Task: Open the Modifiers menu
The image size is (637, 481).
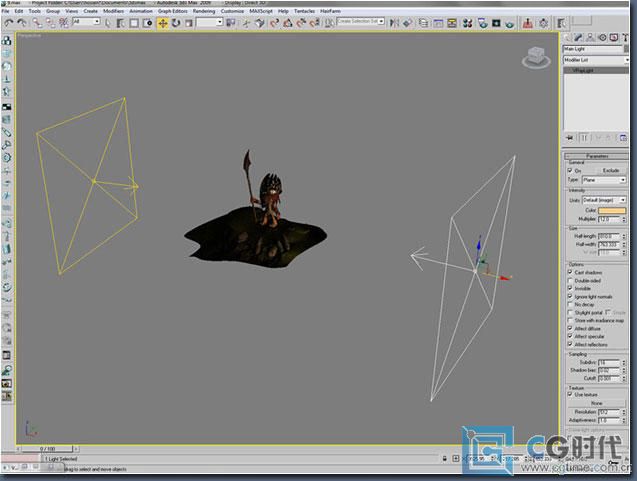Action: pyautogui.click(x=113, y=11)
